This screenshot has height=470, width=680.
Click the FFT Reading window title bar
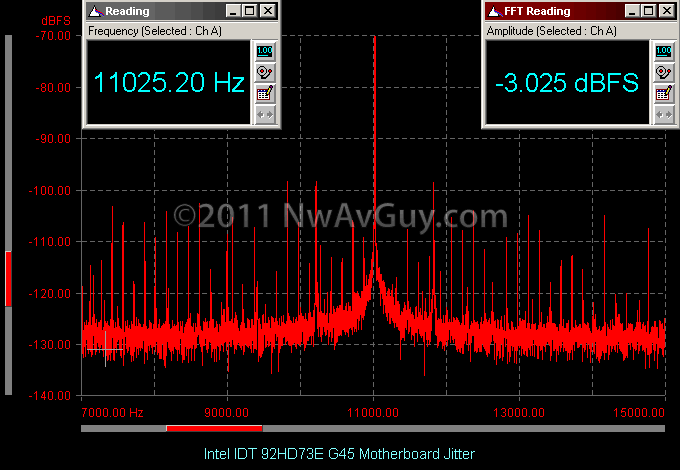581,11
